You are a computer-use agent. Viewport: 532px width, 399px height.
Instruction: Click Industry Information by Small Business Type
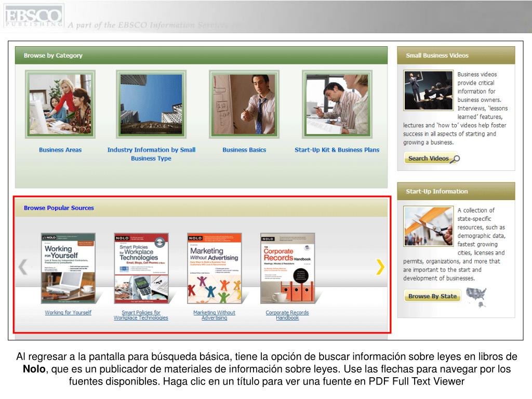pos(151,154)
